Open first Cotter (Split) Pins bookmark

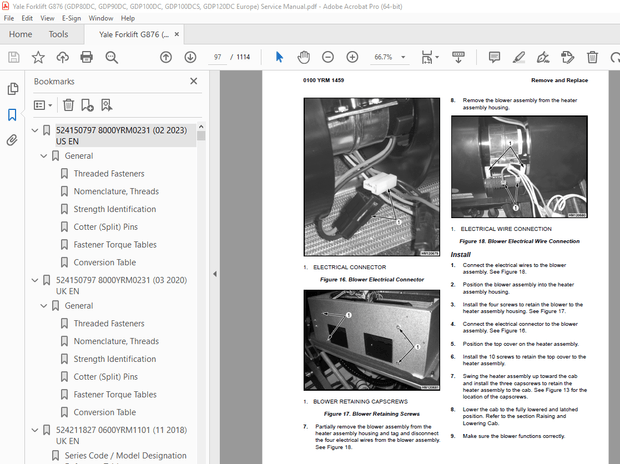[x=106, y=227]
